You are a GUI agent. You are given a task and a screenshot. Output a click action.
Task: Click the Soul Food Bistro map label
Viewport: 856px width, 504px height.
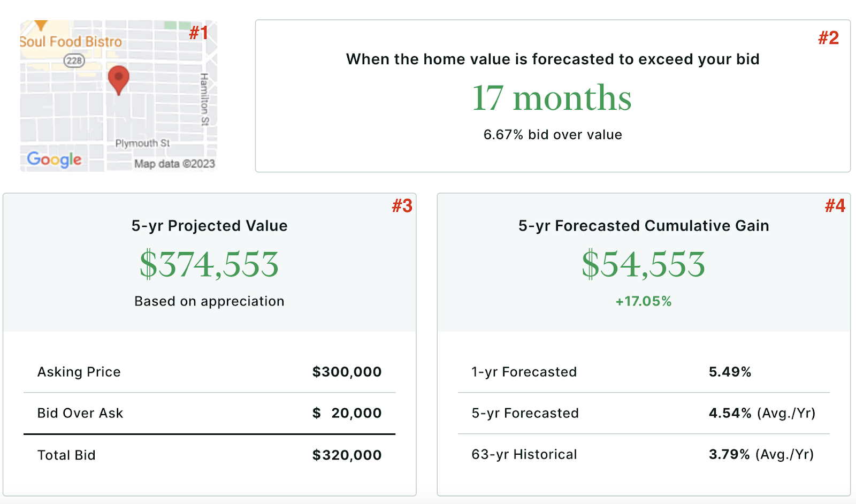click(x=71, y=42)
